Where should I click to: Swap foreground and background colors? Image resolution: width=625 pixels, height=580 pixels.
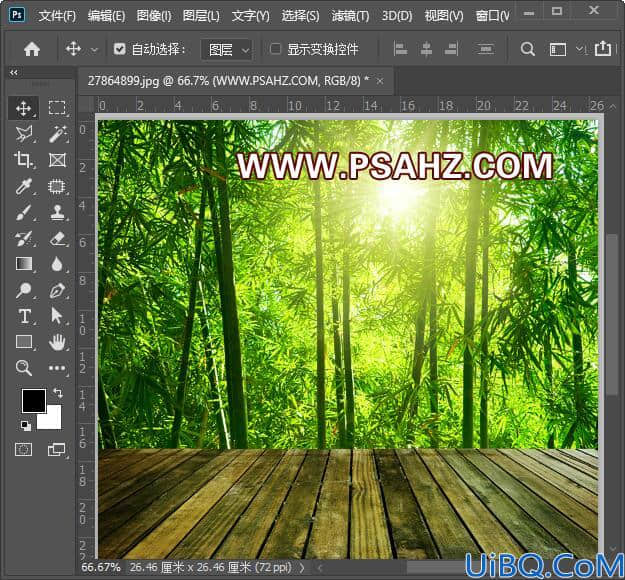click(x=58, y=393)
